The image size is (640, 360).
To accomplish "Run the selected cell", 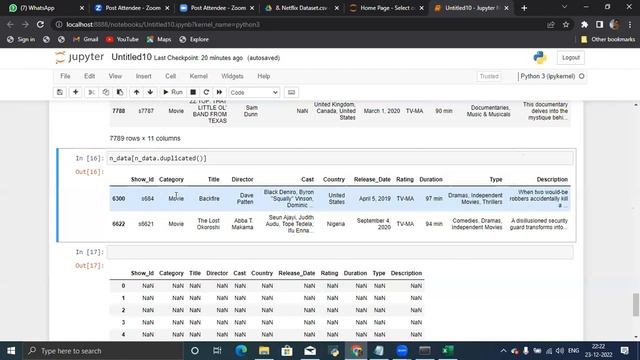I will click(173, 92).
